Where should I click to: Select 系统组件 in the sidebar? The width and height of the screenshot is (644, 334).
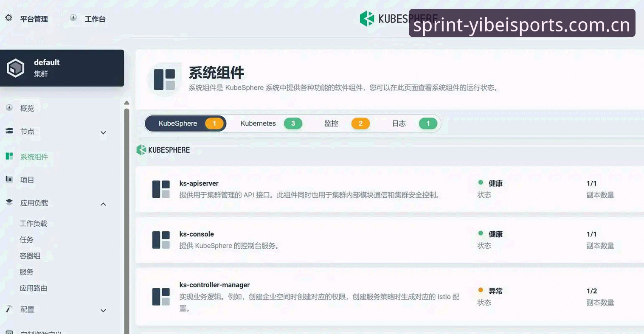coord(34,157)
